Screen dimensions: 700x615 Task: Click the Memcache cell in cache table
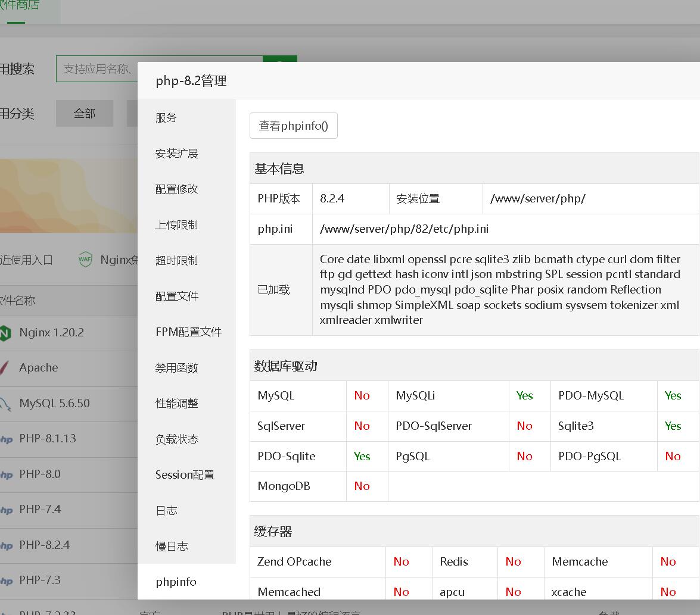[x=598, y=561]
